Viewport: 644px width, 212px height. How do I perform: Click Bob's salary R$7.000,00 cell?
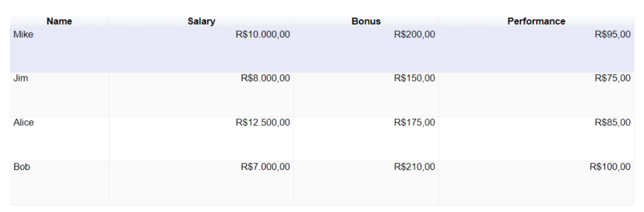click(201, 183)
